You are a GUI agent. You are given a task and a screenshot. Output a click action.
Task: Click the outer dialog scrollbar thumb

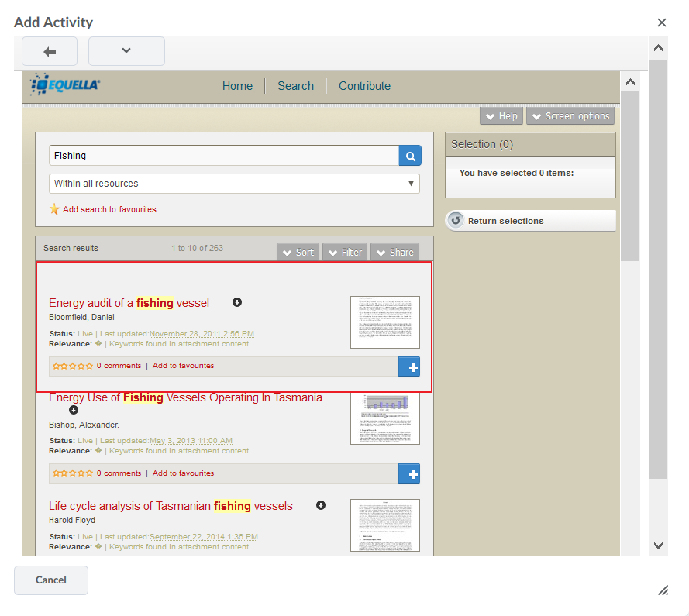pos(658,269)
